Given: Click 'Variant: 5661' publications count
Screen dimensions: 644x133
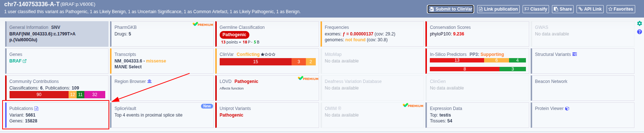Looking at the screenshot, I should (22, 115).
